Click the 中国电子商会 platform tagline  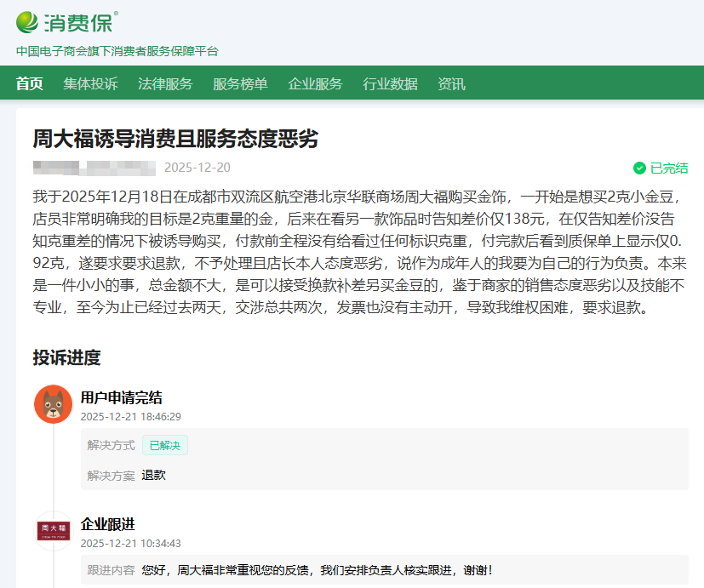pyautogui.click(x=117, y=51)
